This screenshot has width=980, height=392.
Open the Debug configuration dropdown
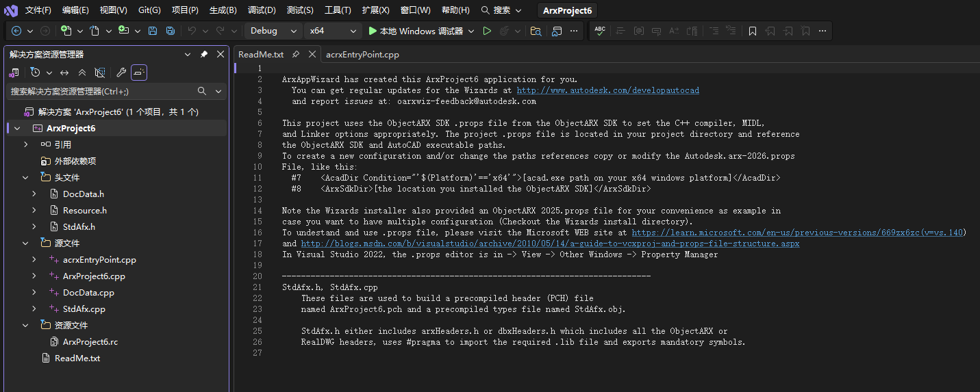pos(273,31)
